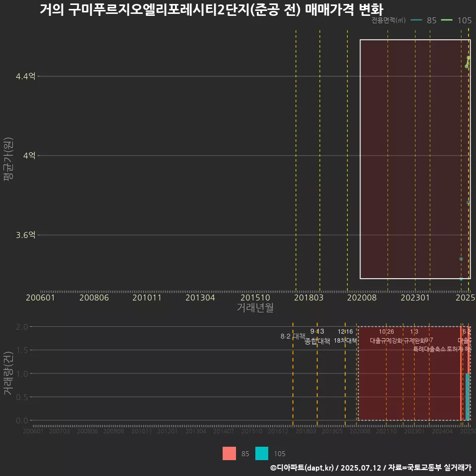Click the 18차대책 annotation text
This screenshot has height=476, width=476.
click(346, 341)
